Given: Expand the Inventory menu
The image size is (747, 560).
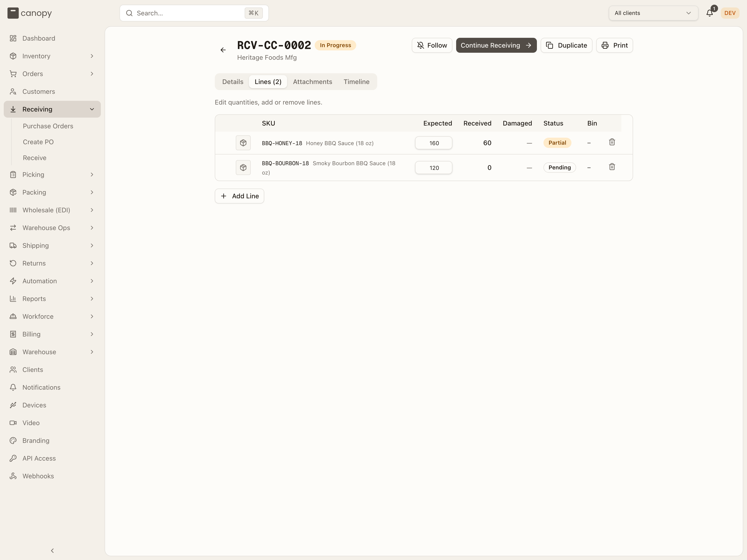Looking at the screenshot, I should coord(52,56).
